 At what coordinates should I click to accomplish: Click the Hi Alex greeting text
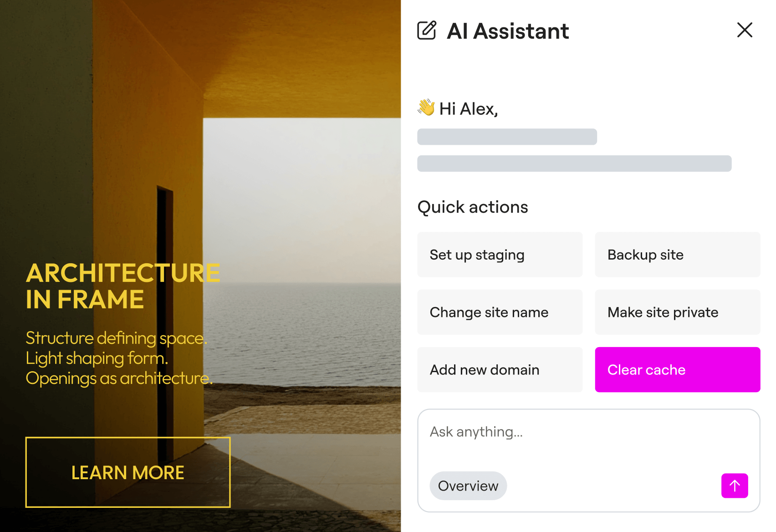tap(469, 109)
